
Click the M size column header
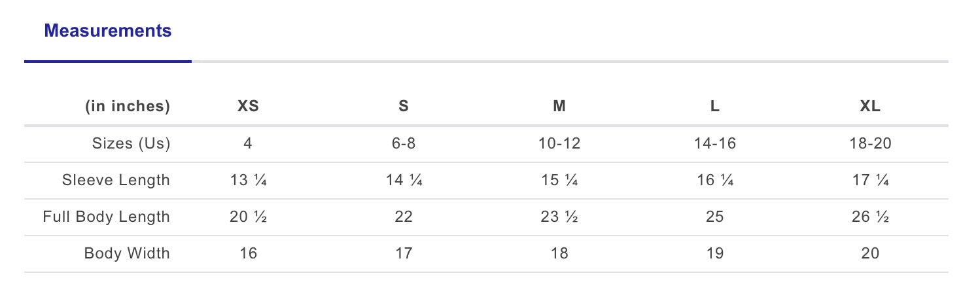pos(559,107)
